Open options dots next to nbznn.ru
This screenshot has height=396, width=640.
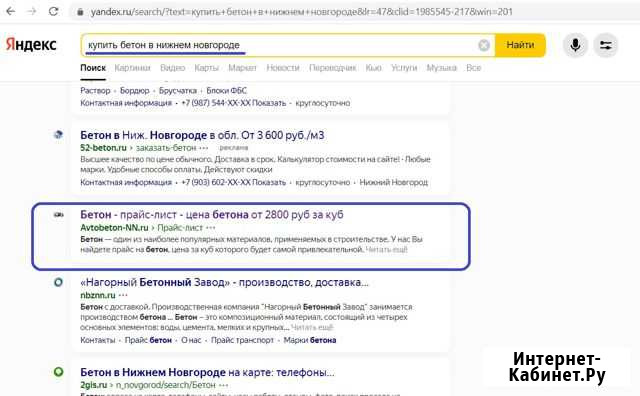(x=123, y=295)
